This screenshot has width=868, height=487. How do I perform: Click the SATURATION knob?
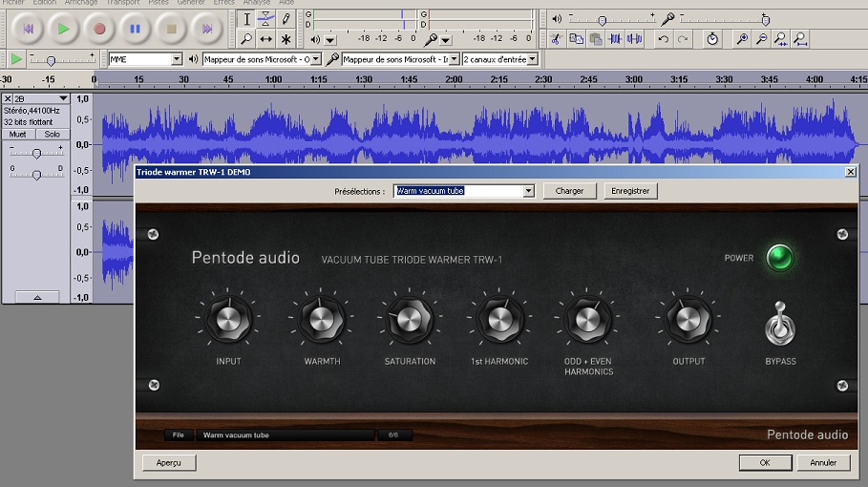[x=410, y=319]
